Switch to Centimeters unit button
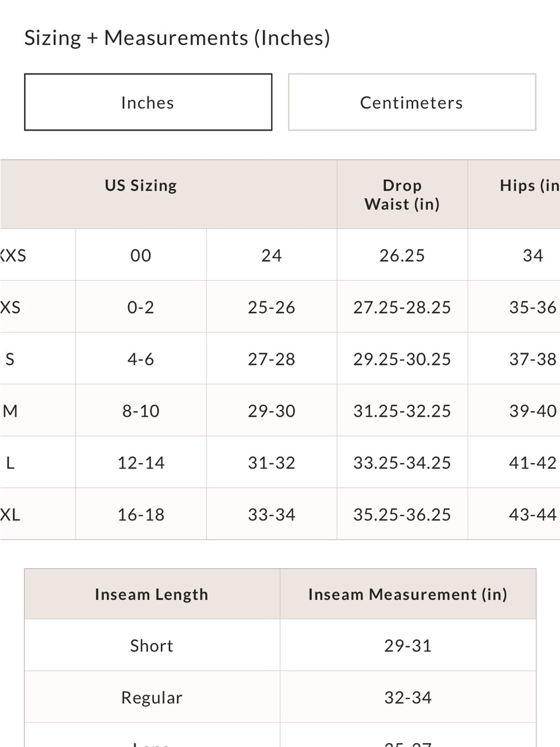560x747 pixels. pos(412,102)
